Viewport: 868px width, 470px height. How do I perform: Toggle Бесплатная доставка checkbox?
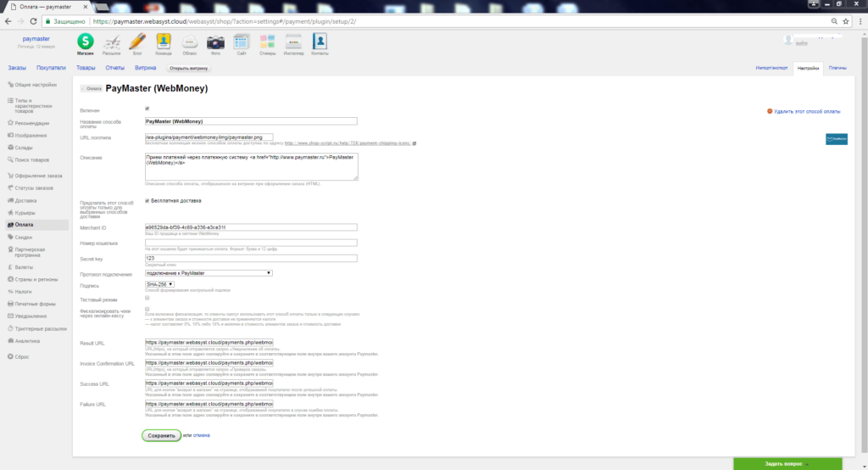[x=147, y=200]
